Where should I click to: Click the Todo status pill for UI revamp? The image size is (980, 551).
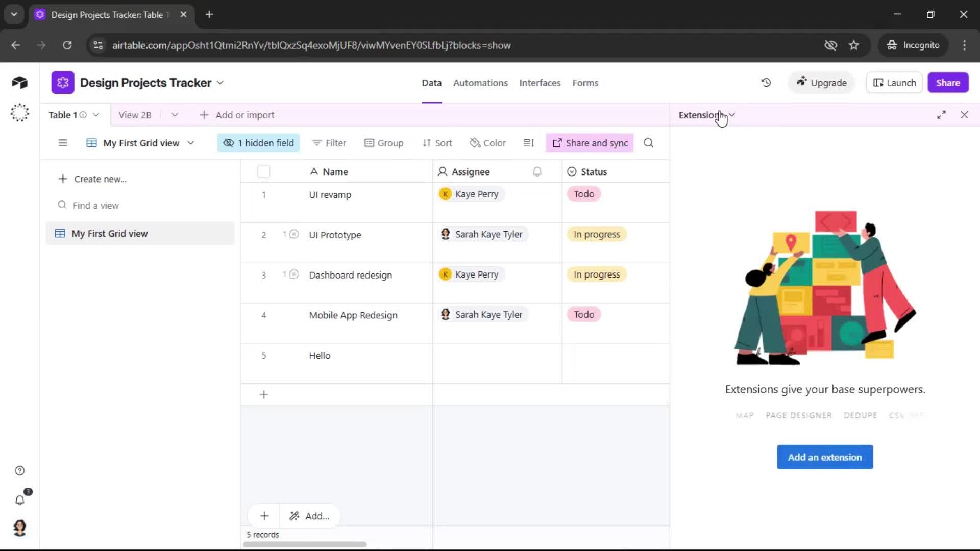tap(584, 194)
